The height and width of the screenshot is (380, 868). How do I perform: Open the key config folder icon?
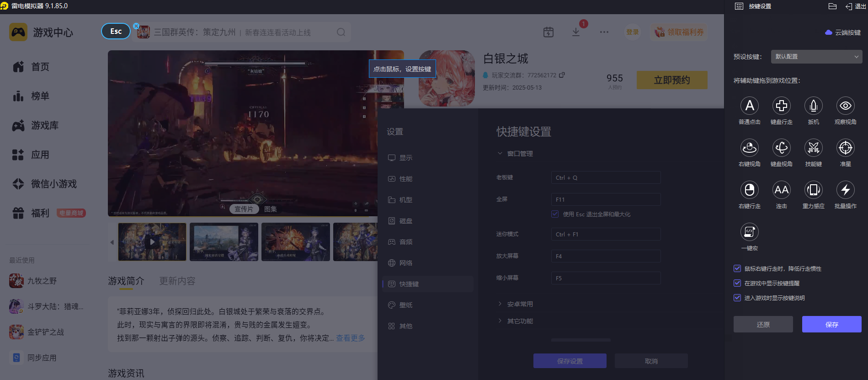tap(832, 6)
